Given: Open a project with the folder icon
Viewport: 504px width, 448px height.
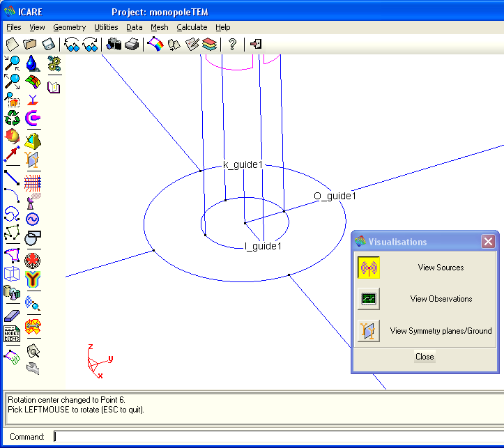Looking at the screenshot, I should coord(30,44).
